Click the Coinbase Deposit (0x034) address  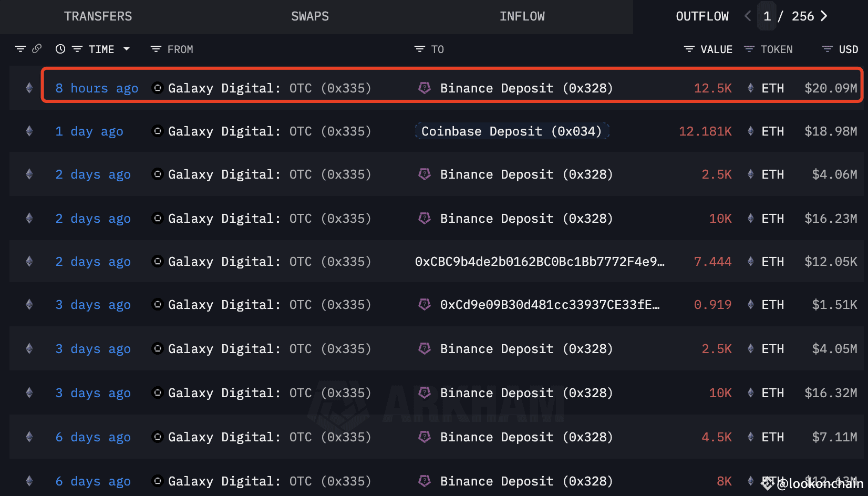[x=512, y=131]
